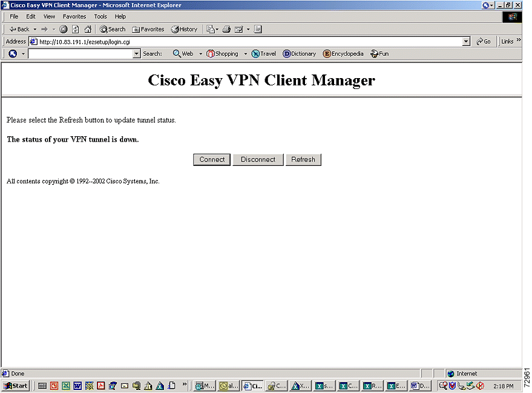
Task: Expand the Address bar dropdown arrow
Action: pyautogui.click(x=466, y=42)
